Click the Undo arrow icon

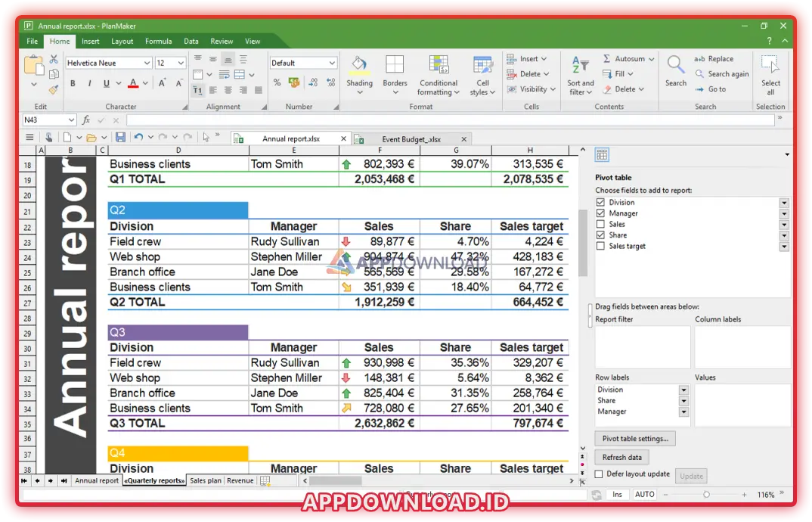[138, 137]
